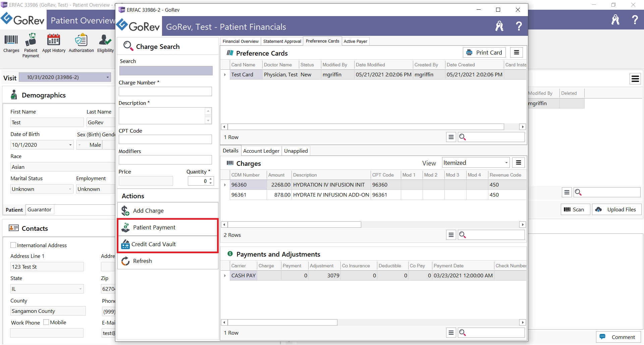644x345 pixels.
Task: Select the Details tab
Action: click(x=230, y=151)
